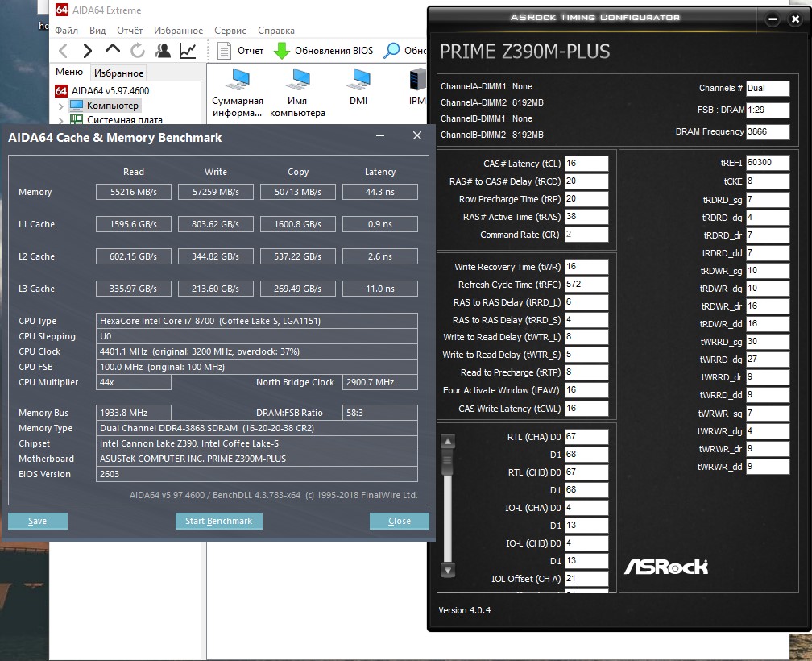The height and width of the screenshot is (661, 812).
Task: Click the tREFI field 60300
Action: click(768, 163)
